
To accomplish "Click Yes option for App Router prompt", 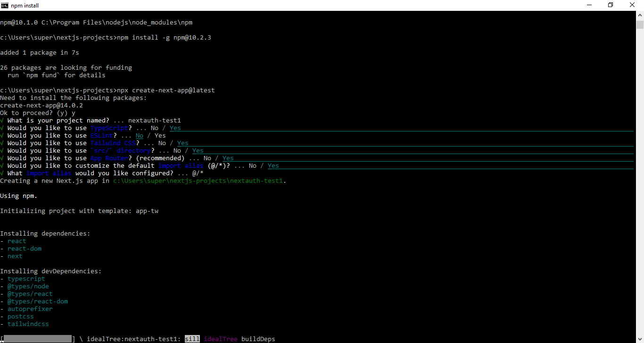I will coord(228,158).
